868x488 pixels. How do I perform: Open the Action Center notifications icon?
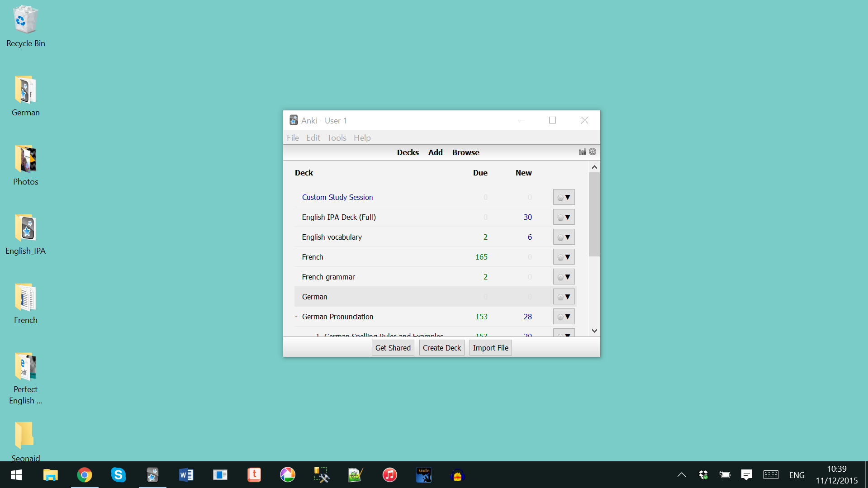[747, 475]
